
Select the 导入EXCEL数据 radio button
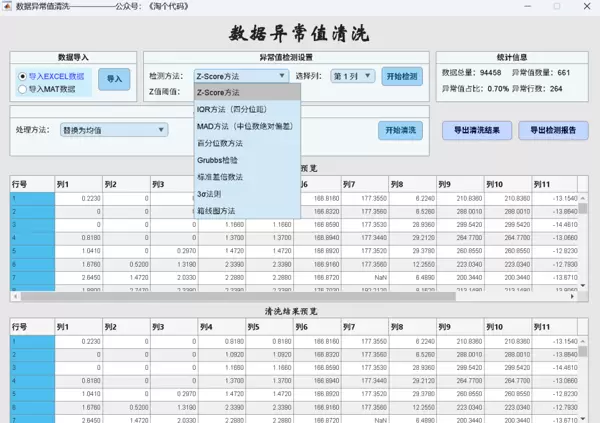coord(23,76)
